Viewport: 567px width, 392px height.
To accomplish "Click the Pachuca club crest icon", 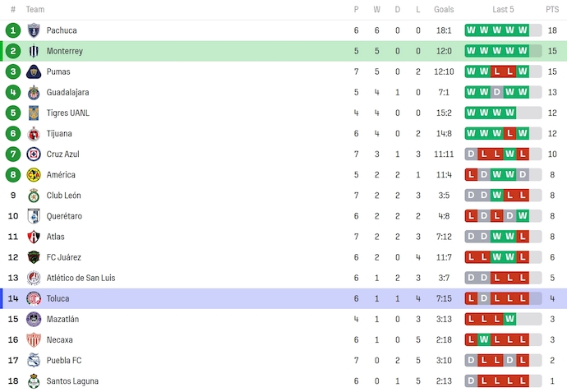I will (x=34, y=30).
